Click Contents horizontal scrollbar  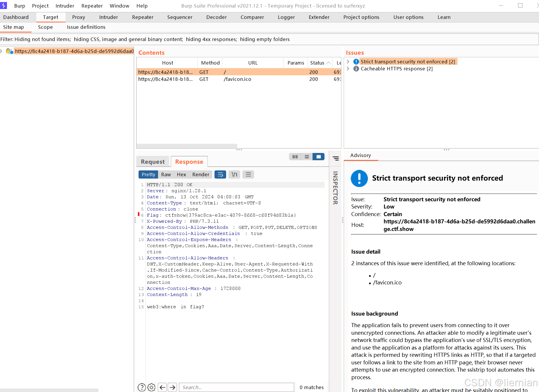click(187, 146)
